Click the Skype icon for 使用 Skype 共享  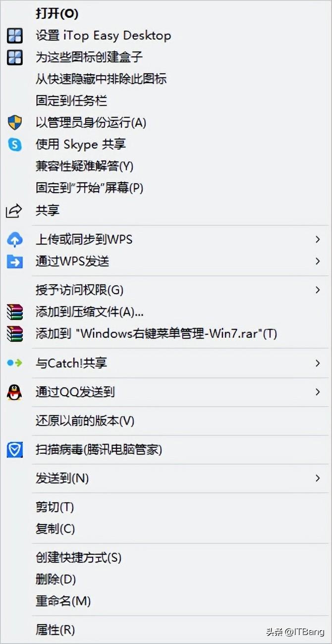14,144
